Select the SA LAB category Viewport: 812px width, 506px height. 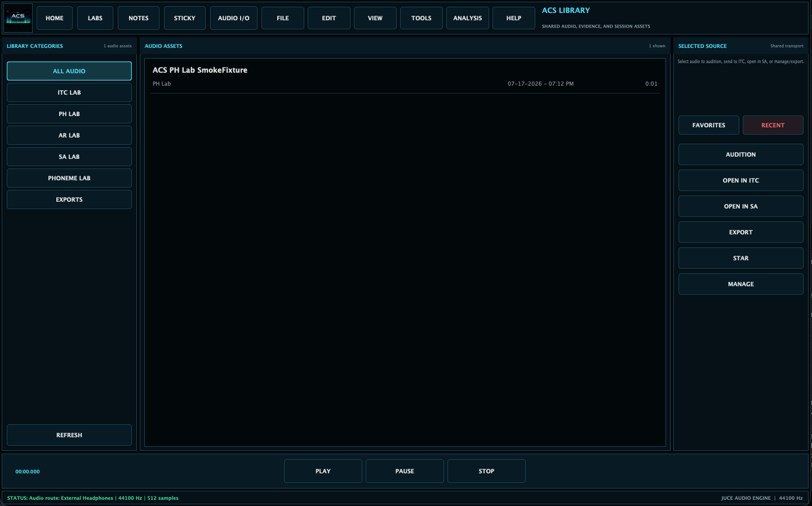pos(69,157)
